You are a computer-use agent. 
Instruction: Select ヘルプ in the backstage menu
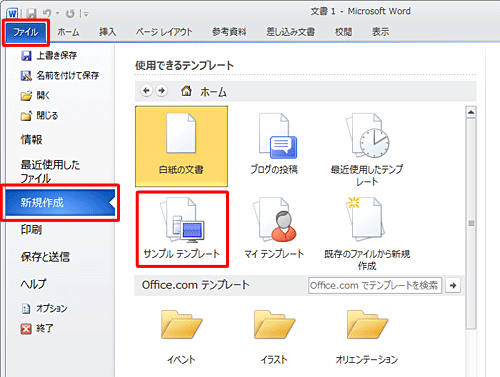coord(33,284)
